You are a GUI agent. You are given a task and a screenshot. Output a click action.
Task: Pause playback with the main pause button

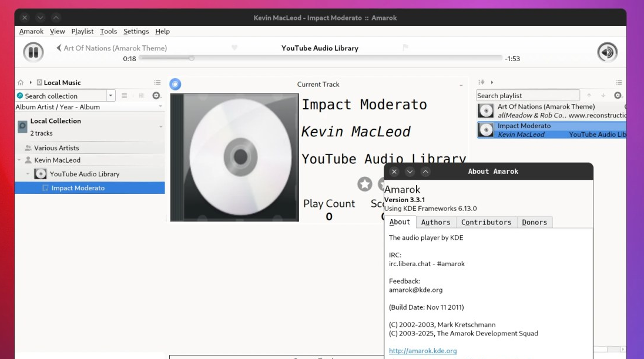pos(33,52)
